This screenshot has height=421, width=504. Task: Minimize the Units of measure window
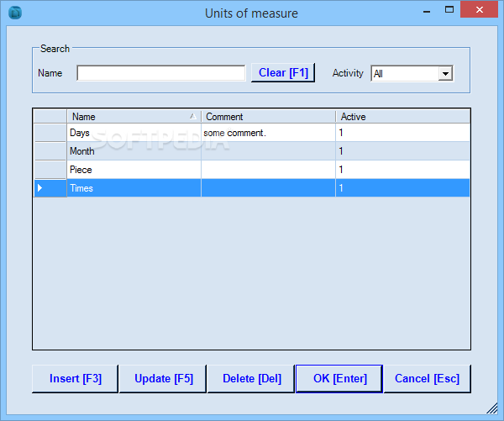point(427,10)
